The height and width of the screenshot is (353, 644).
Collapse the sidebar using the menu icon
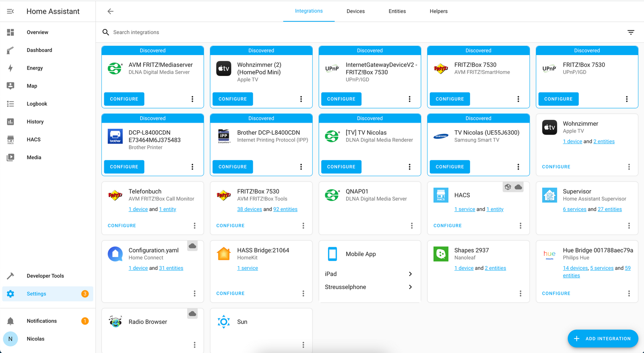coord(10,11)
